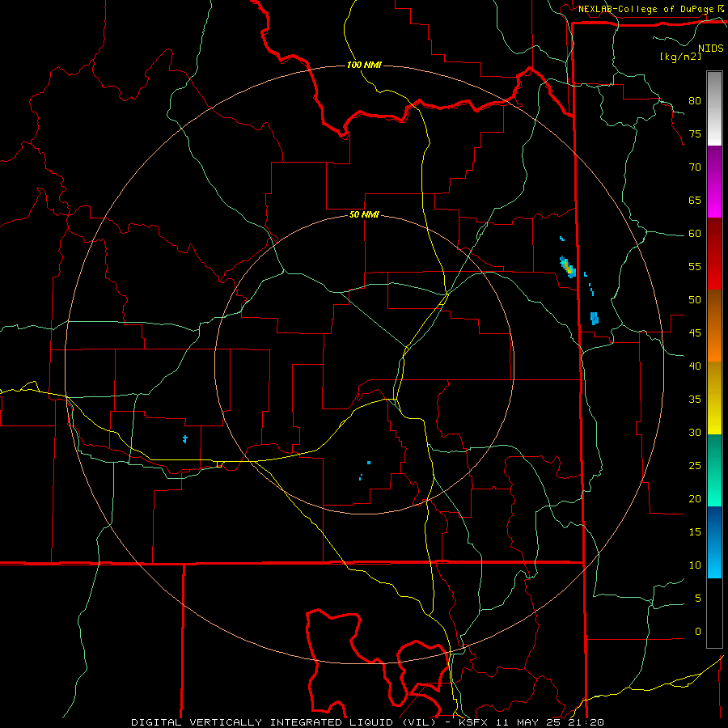Screen dimensions: 728x728
Task: Click the small blue echo in the southwest
Action: click(184, 439)
